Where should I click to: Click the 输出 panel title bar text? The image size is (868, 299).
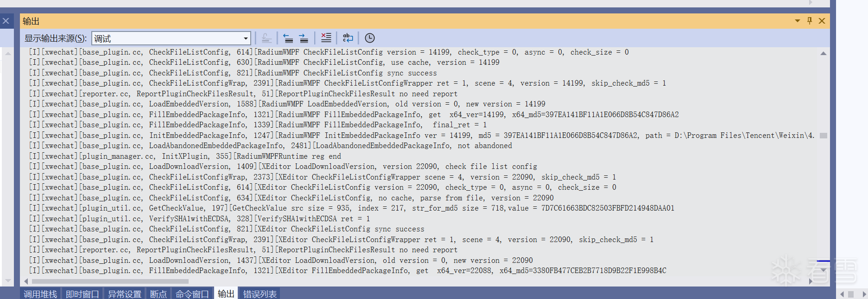[x=31, y=21]
